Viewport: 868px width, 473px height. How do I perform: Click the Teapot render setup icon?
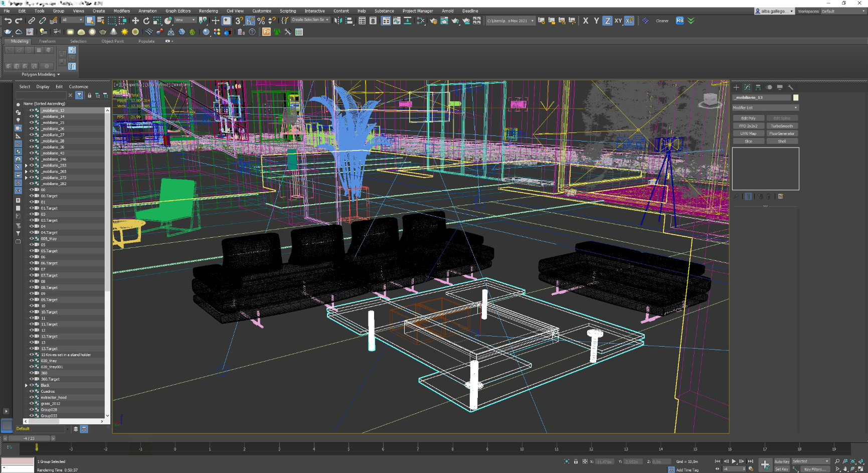click(x=433, y=21)
